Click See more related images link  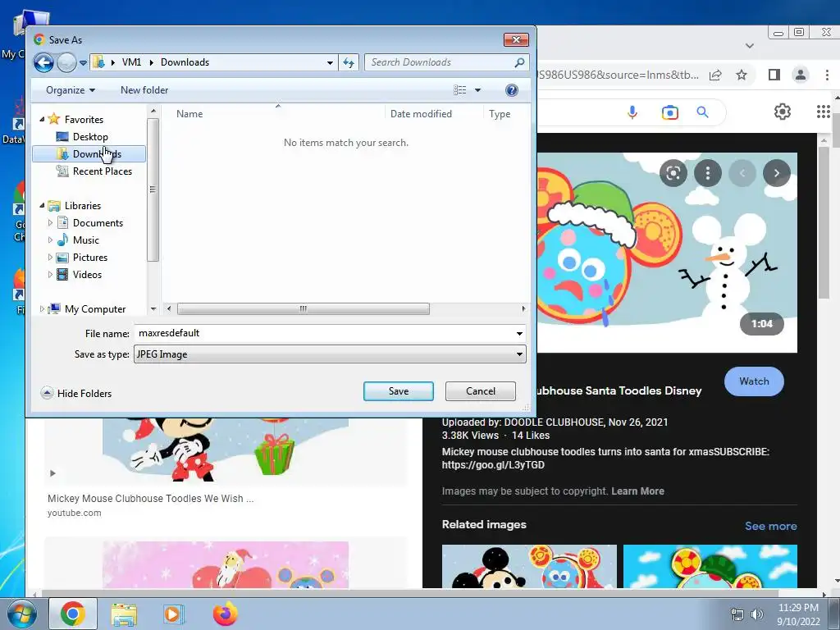pyautogui.click(x=770, y=526)
